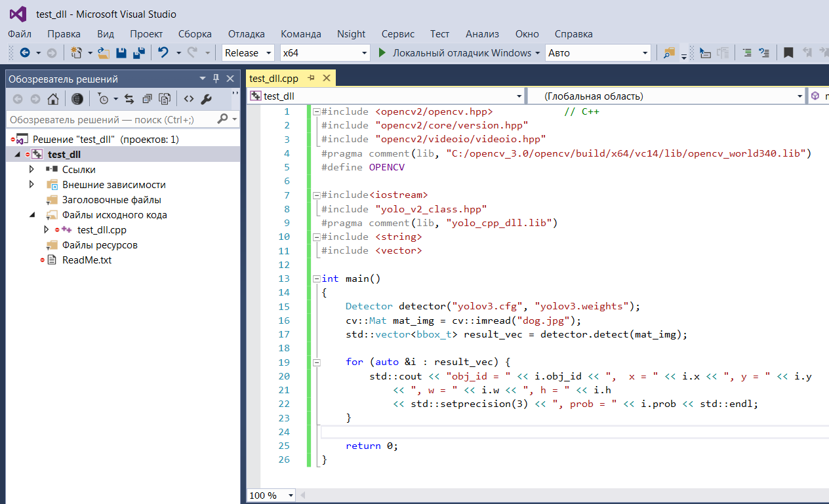Open the Глобальная область scope dropdown
The height and width of the screenshot is (504, 829).
click(799, 96)
